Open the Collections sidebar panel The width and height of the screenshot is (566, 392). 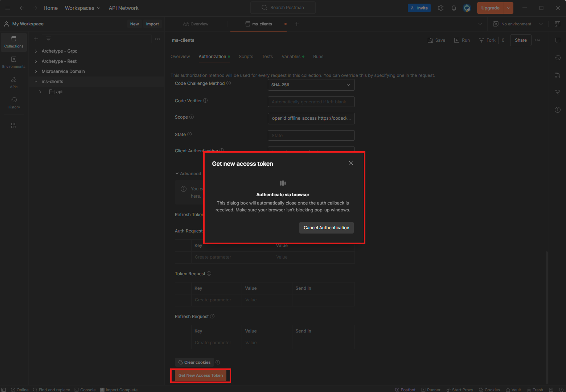[14, 42]
